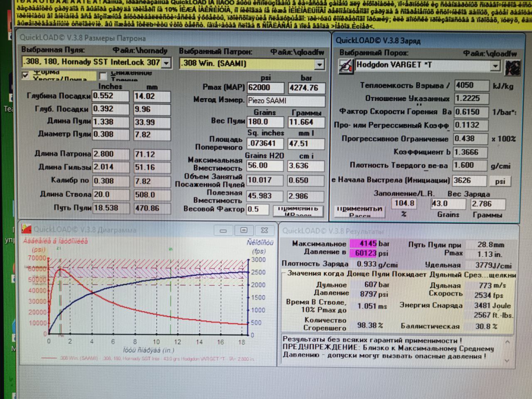Screen dimensions: 532x399
Task: Click barrel length inches field 20.0
Action: 111,195
